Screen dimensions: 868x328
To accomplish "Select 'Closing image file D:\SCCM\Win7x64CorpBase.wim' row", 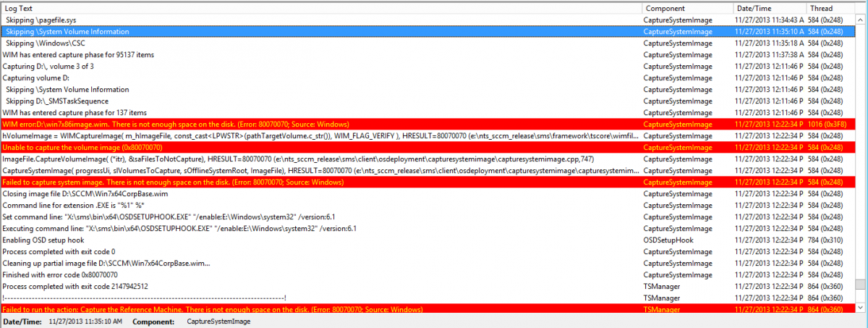I will 428,194.
